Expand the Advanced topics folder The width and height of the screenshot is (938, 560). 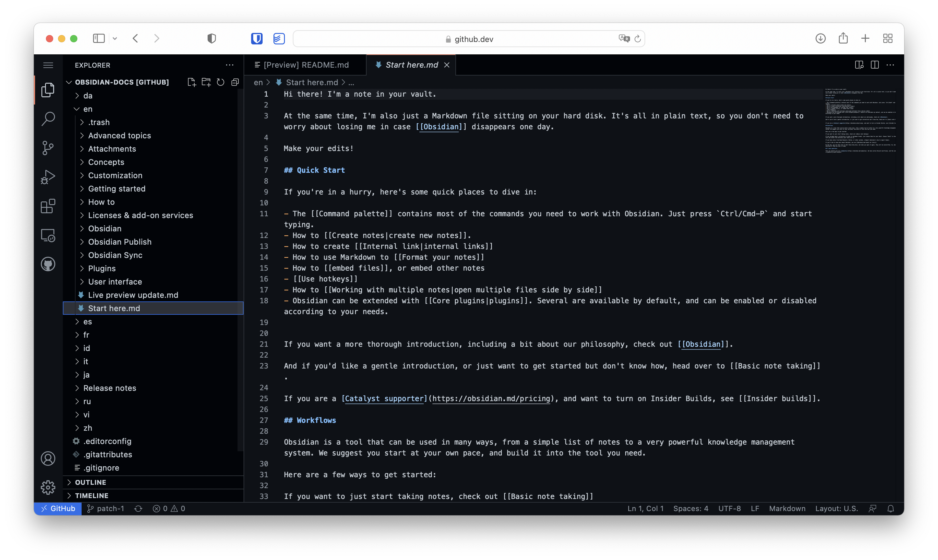(119, 136)
